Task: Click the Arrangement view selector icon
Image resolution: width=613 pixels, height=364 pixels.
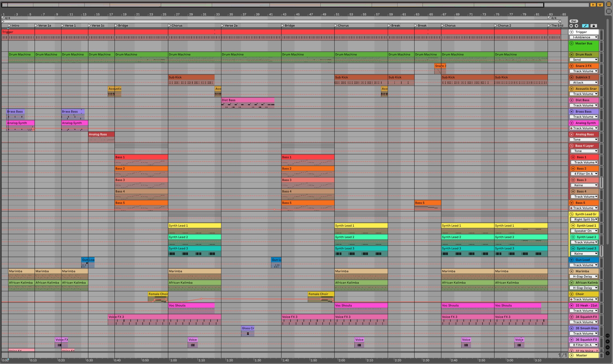Action: click(x=609, y=4)
